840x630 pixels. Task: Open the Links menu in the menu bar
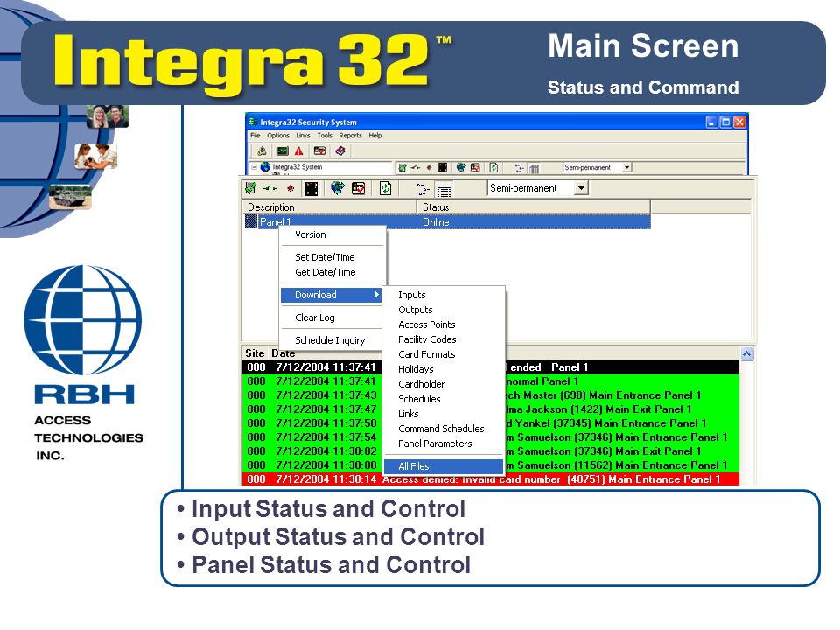(304, 136)
